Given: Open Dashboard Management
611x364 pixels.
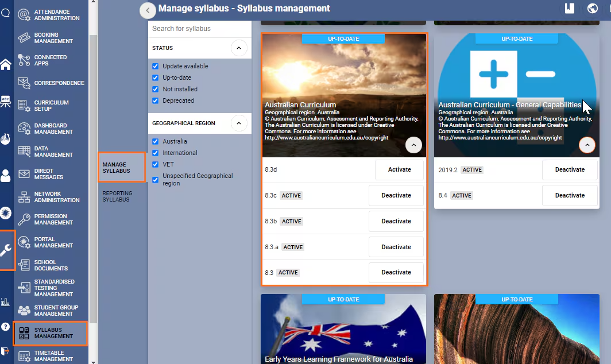Looking at the screenshot, I should 51,129.
